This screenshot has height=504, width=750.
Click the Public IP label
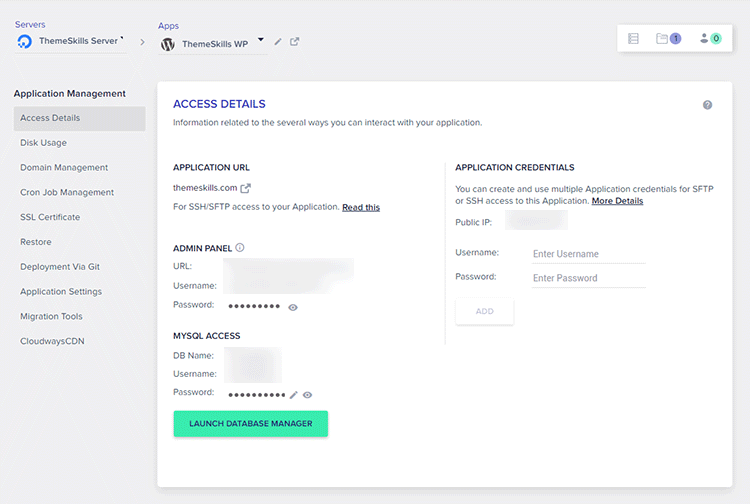(473, 222)
